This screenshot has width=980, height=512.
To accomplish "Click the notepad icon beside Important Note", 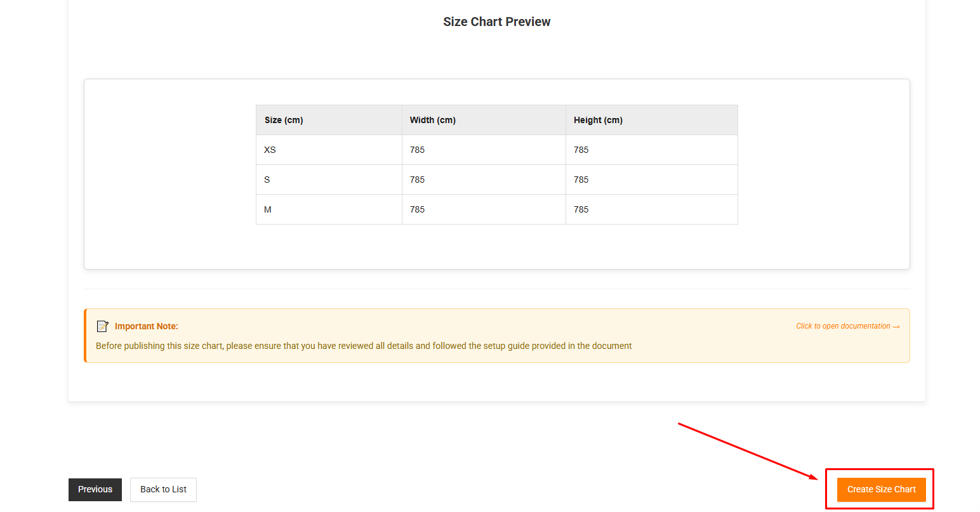I will click(x=102, y=326).
